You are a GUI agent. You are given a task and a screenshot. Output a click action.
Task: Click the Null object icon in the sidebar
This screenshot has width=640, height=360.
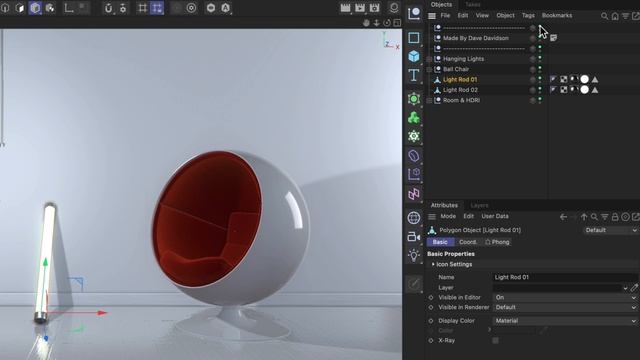414,13
